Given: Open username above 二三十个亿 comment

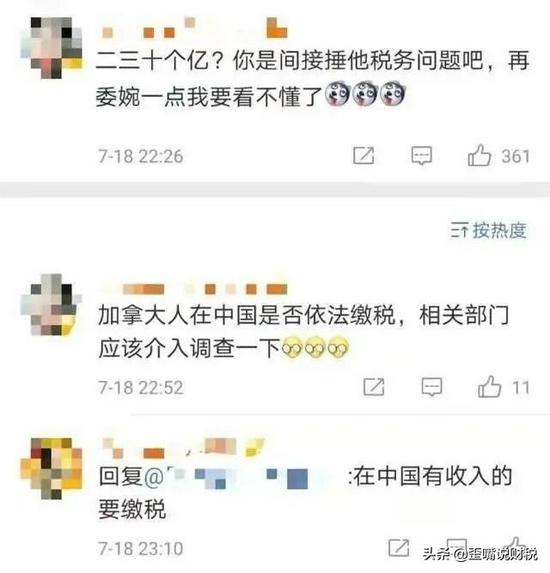Looking at the screenshot, I should (x=194, y=29).
